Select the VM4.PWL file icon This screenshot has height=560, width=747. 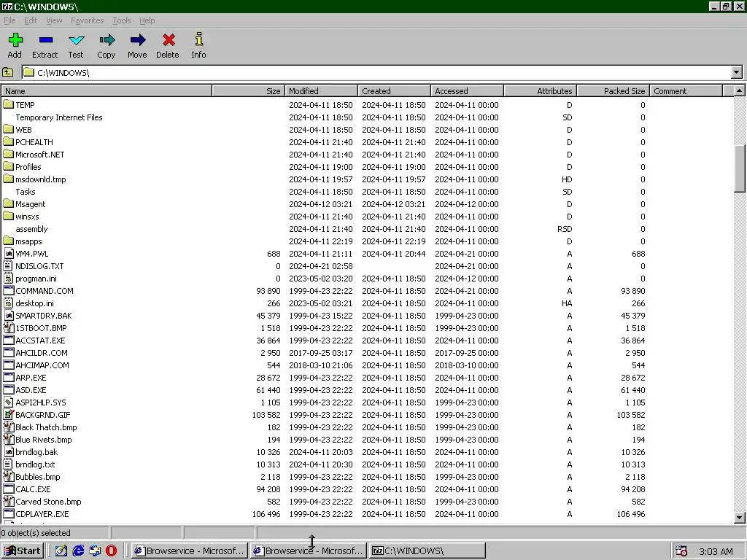pos(9,253)
